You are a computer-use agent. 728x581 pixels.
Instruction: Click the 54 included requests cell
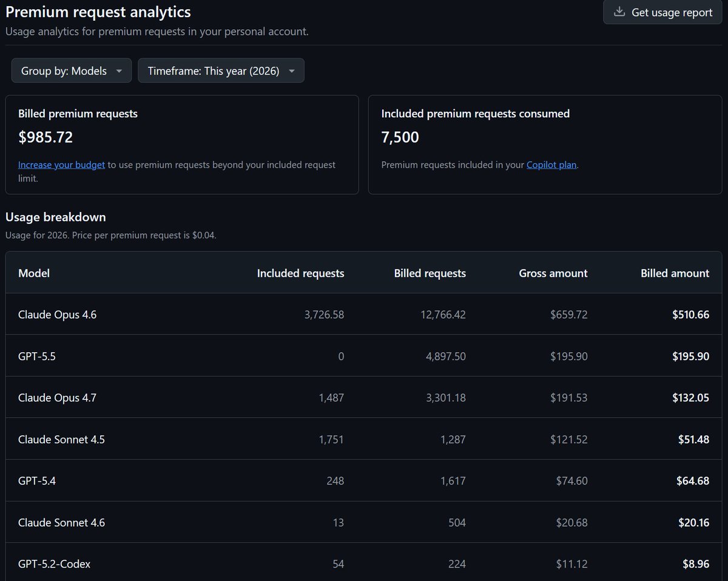coord(339,564)
